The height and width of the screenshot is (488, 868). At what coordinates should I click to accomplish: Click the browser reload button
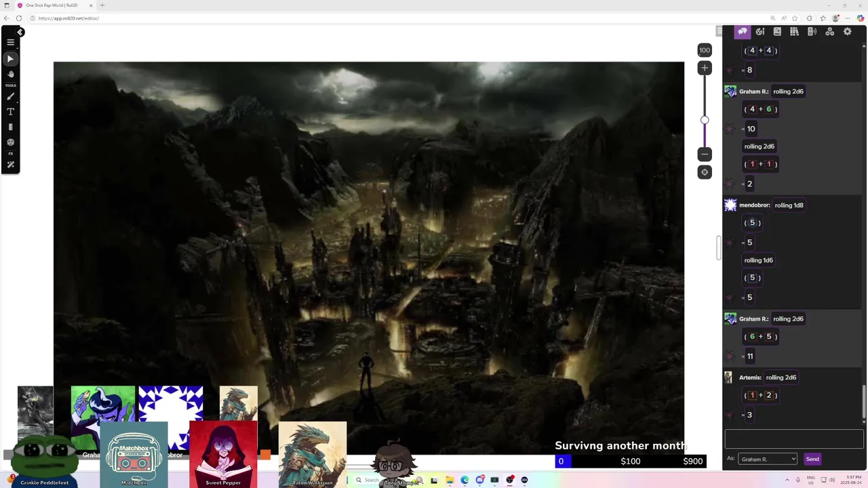click(18, 18)
